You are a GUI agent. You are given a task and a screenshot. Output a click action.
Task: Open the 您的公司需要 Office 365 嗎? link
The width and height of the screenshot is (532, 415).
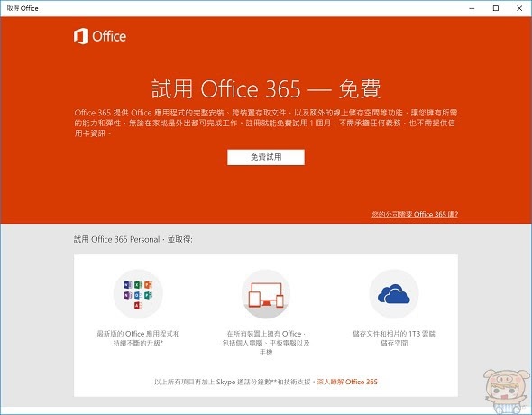point(415,214)
